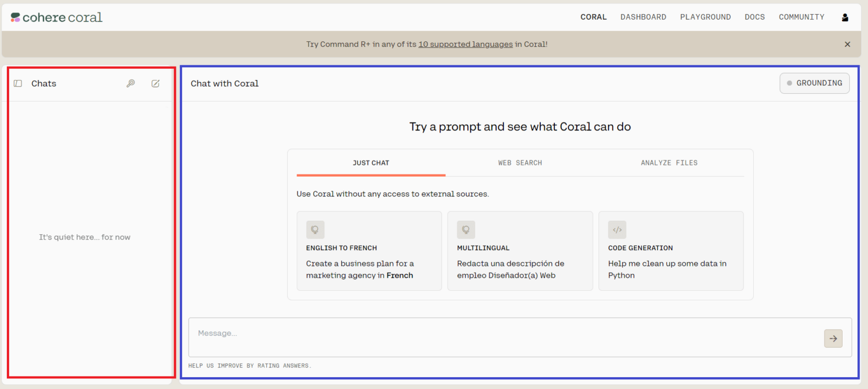Switch to the Analyze Files tab
This screenshot has height=389, width=868.
click(x=669, y=163)
